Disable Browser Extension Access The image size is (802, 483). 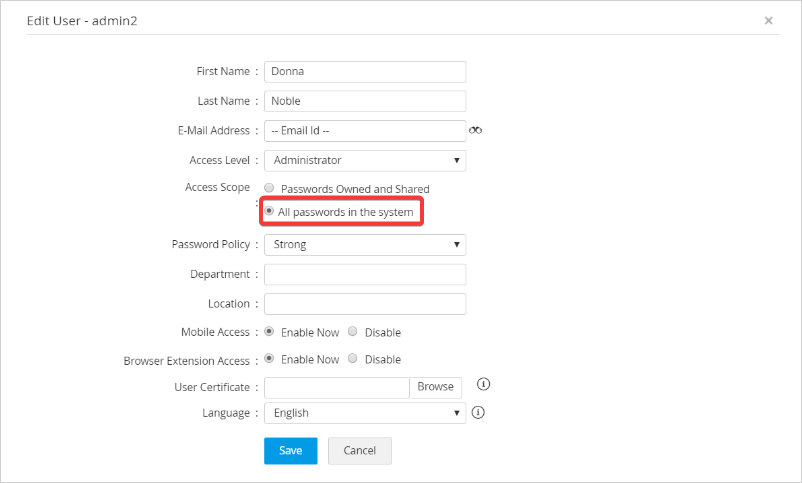point(353,359)
